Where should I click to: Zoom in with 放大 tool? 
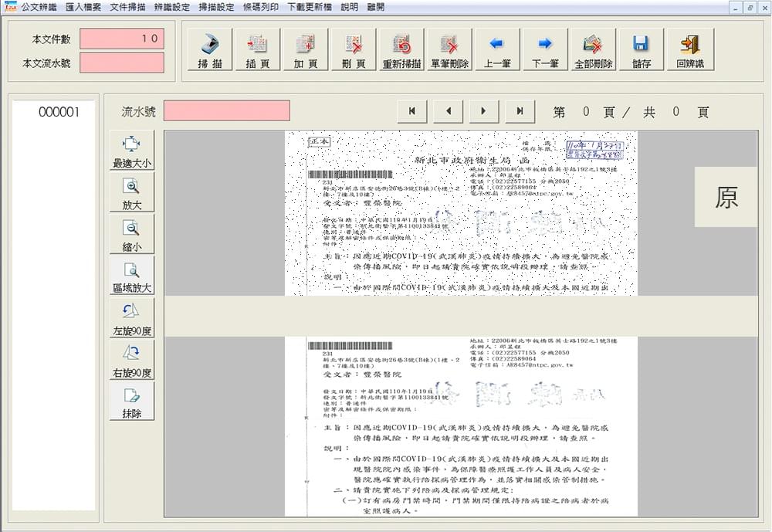tap(132, 192)
